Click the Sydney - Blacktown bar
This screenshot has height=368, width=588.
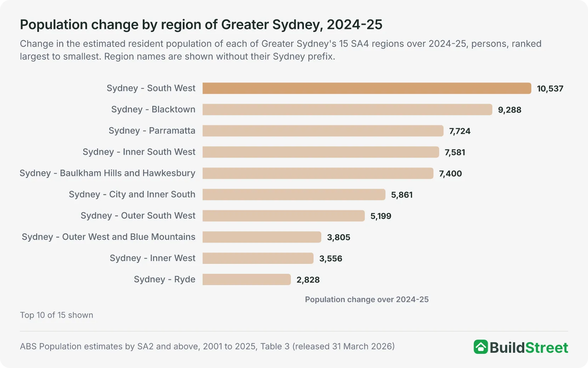click(347, 109)
